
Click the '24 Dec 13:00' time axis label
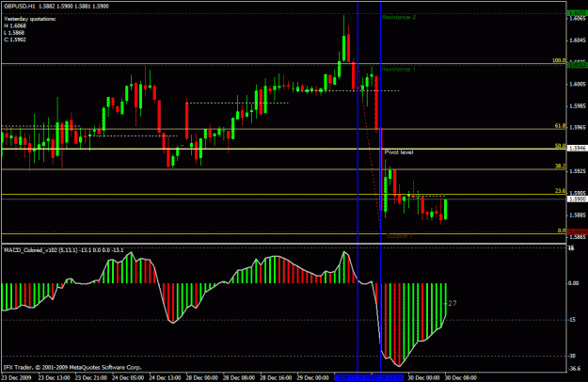(165, 377)
